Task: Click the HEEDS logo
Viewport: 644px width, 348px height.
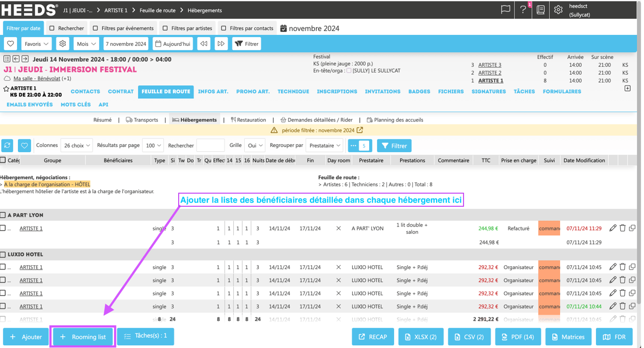Action: coord(29,9)
